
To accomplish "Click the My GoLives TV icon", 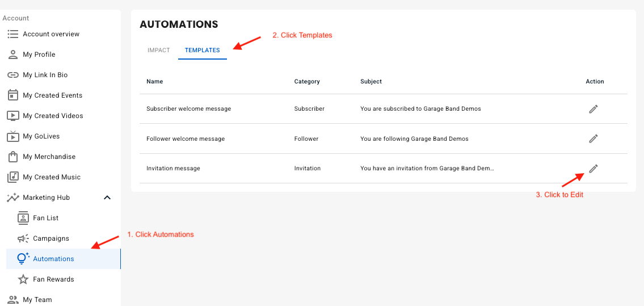I will pos(12,136).
